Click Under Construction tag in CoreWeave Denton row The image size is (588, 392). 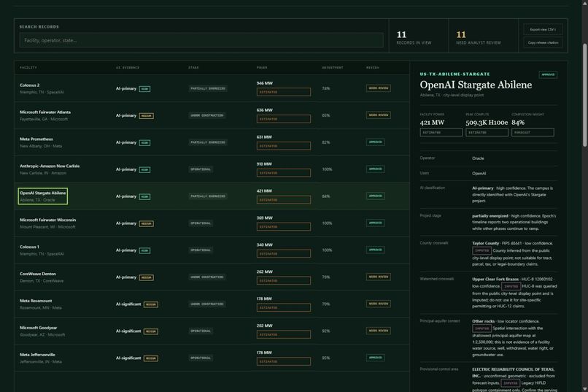[207, 277]
